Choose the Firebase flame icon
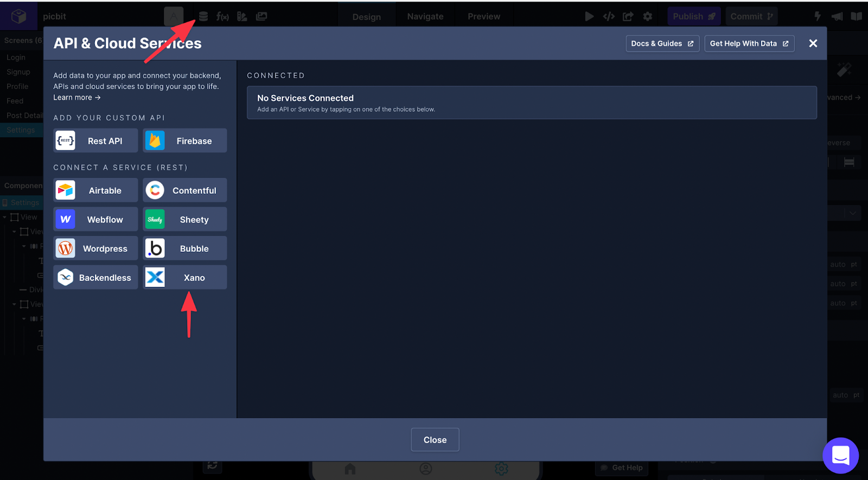Screen dimensions: 868x480 point(155,141)
